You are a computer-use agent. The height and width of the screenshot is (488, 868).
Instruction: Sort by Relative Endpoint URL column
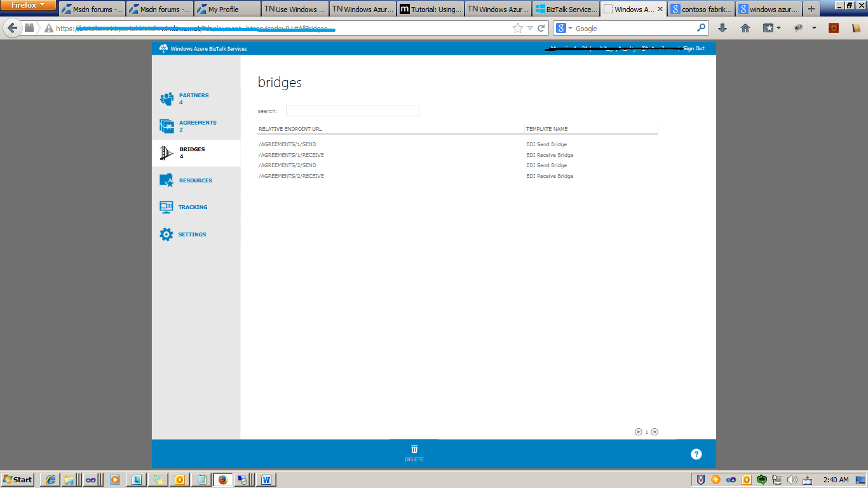tap(290, 129)
